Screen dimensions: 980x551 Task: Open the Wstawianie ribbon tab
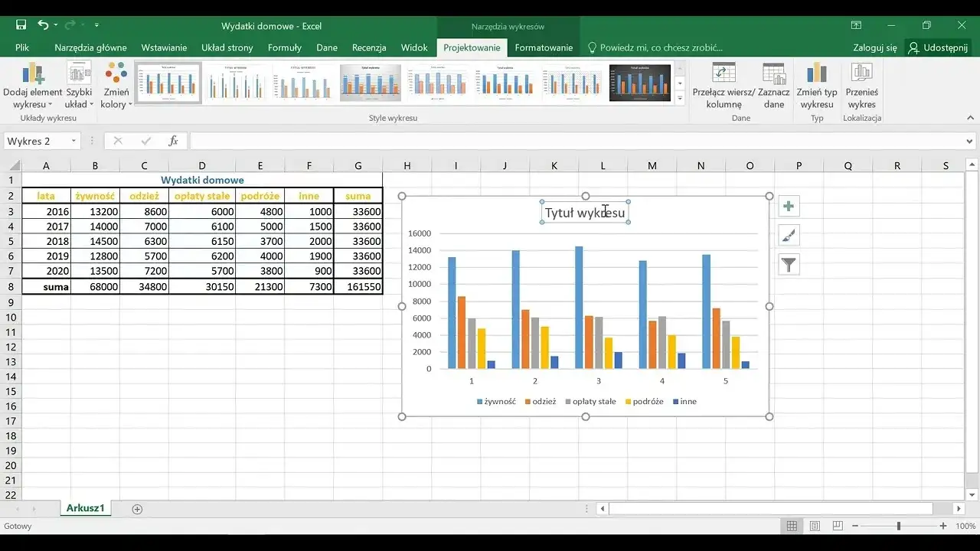(164, 47)
